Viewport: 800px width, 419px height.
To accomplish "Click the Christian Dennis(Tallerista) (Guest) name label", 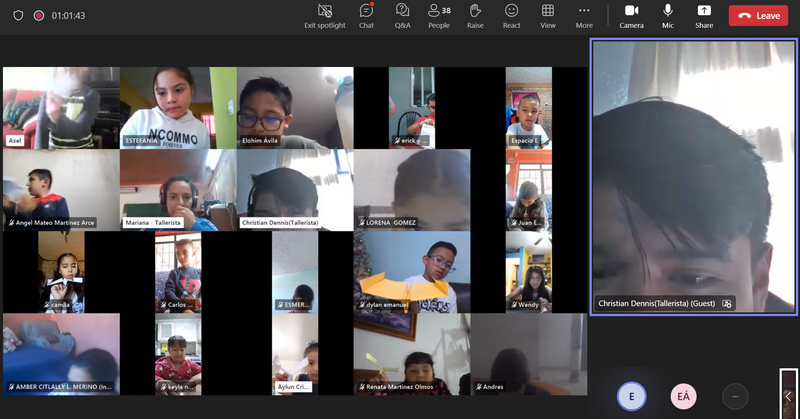I will coord(657,303).
